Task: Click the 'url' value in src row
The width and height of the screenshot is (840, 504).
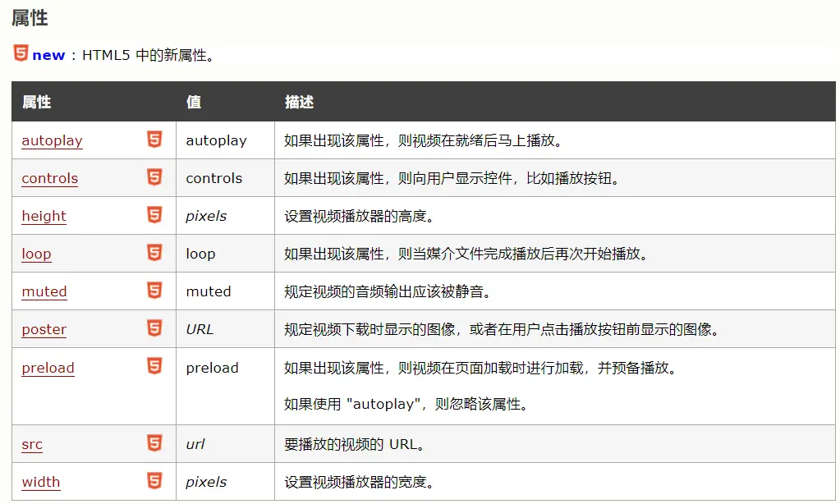Action: click(x=195, y=444)
